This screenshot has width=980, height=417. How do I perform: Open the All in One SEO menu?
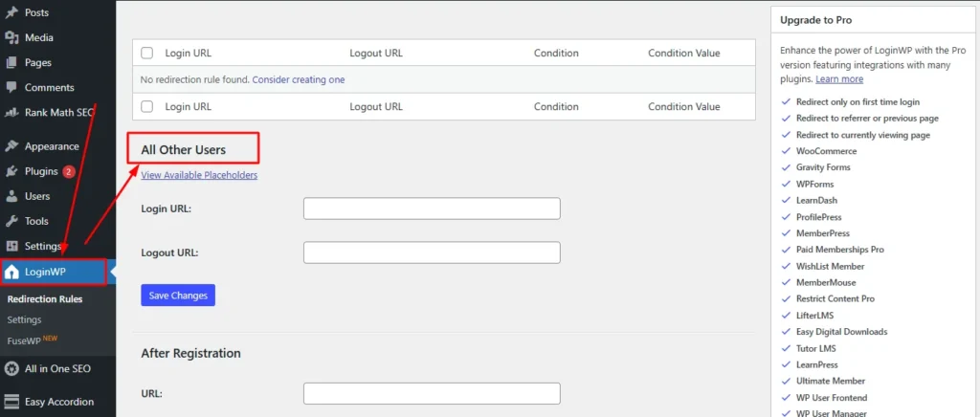57,368
